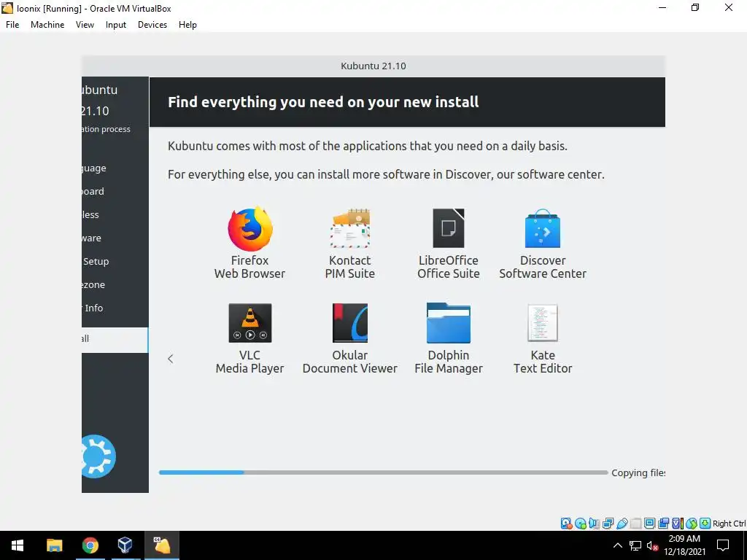Screen dimensions: 747x560
Task: Open the Windows Start menu
Action: [x=18, y=545]
